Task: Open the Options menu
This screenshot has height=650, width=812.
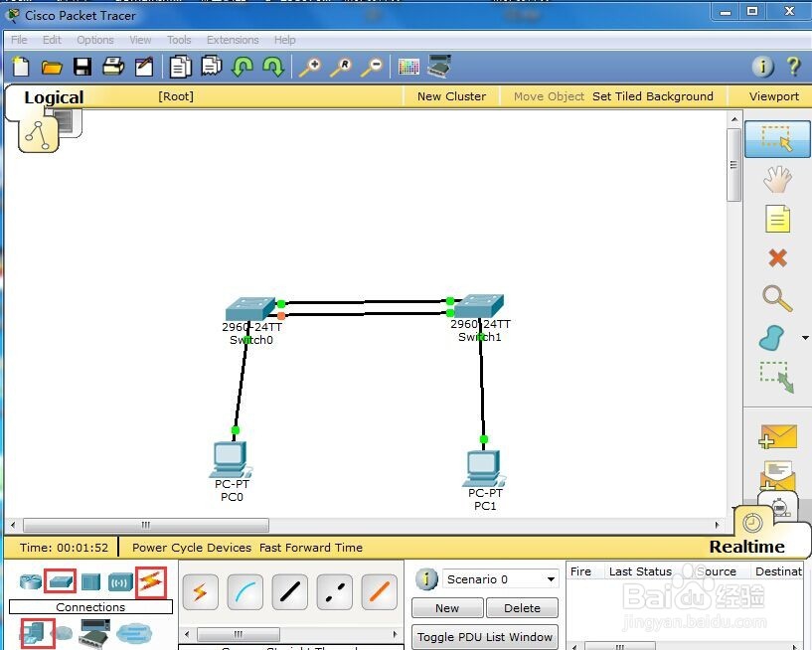Action: click(95, 40)
